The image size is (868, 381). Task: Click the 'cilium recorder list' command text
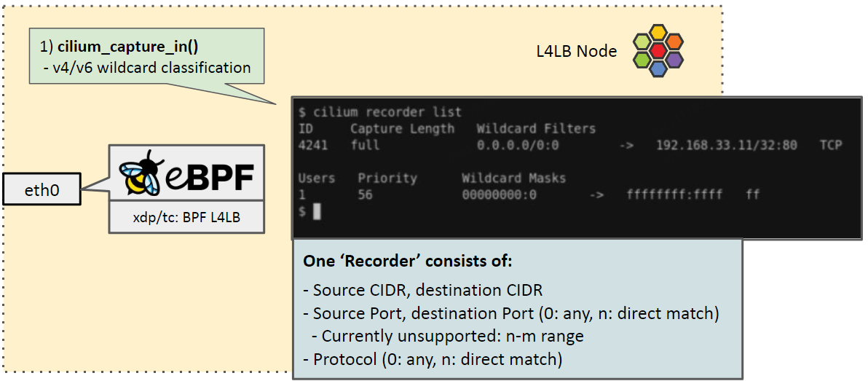(x=387, y=112)
